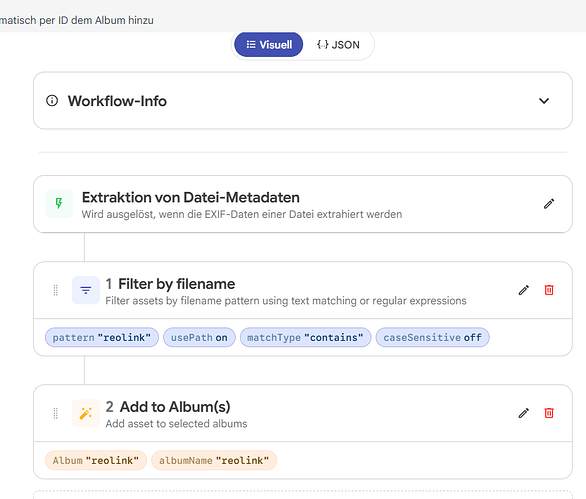Grab drag handle of Filter by filename
This screenshot has width=586, height=499.
pos(56,290)
